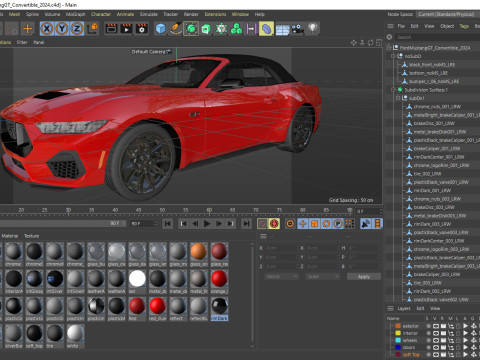Click the Floor grid object icon
480x360 pixels.
[x=282, y=29]
